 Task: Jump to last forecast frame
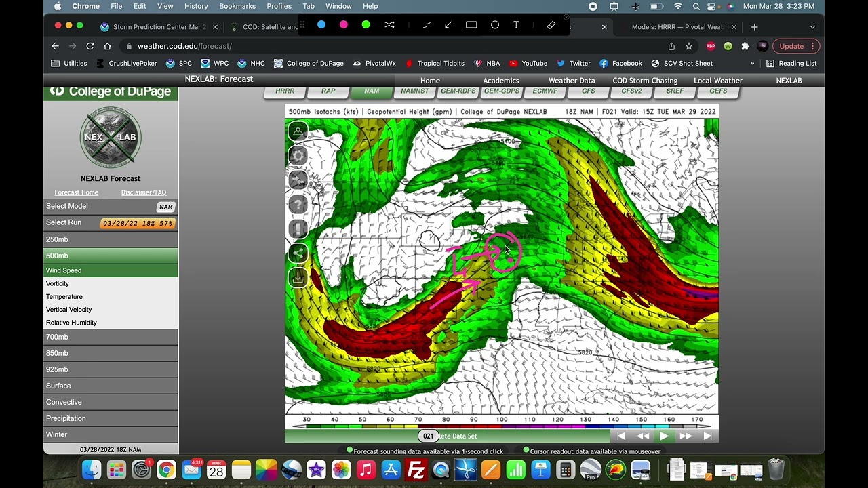pyautogui.click(x=707, y=436)
